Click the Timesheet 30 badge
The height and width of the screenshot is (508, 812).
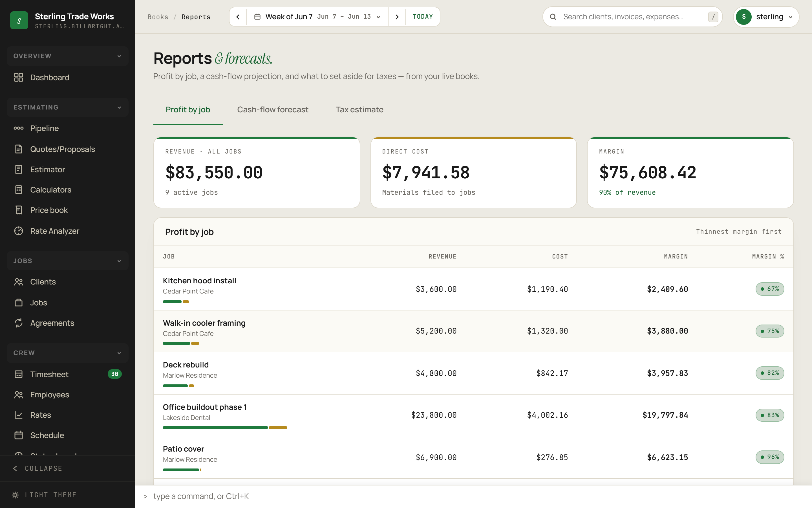115,374
